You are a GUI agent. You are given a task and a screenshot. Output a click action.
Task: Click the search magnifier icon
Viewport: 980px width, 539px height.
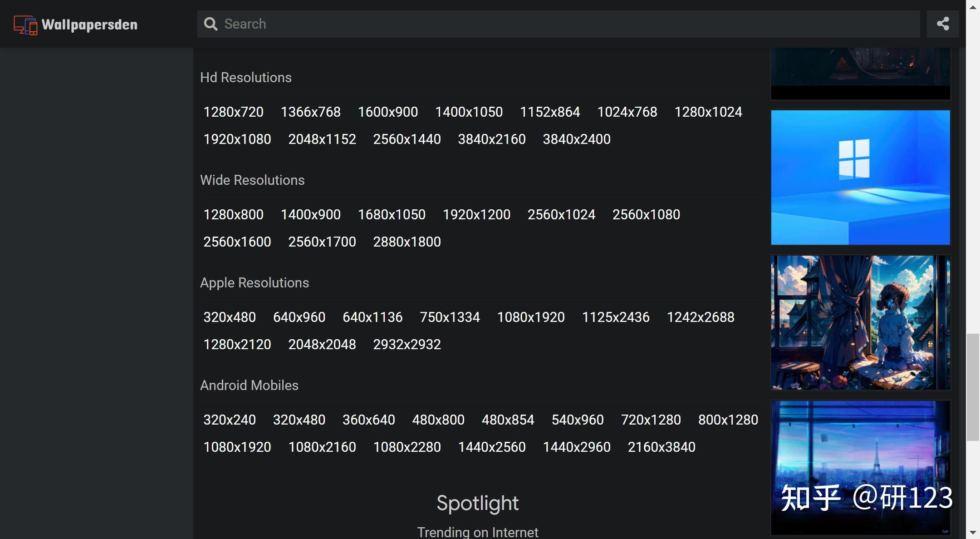tap(211, 24)
